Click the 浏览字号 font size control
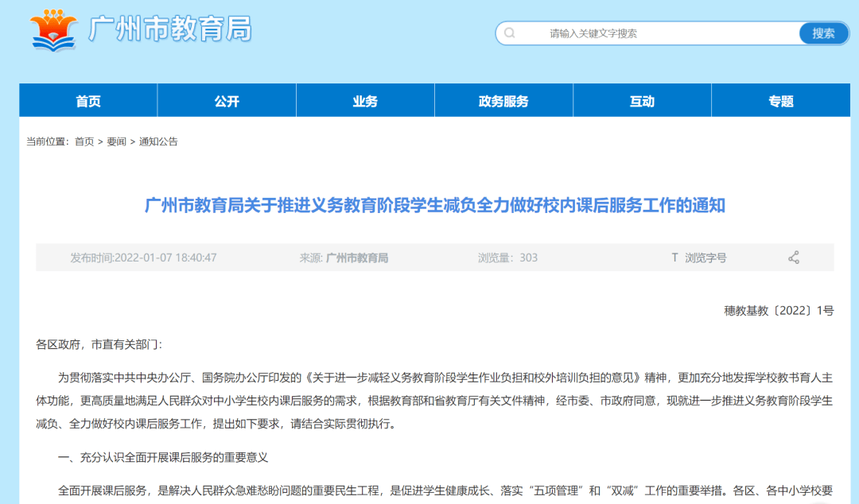The image size is (859, 504). 705,258
